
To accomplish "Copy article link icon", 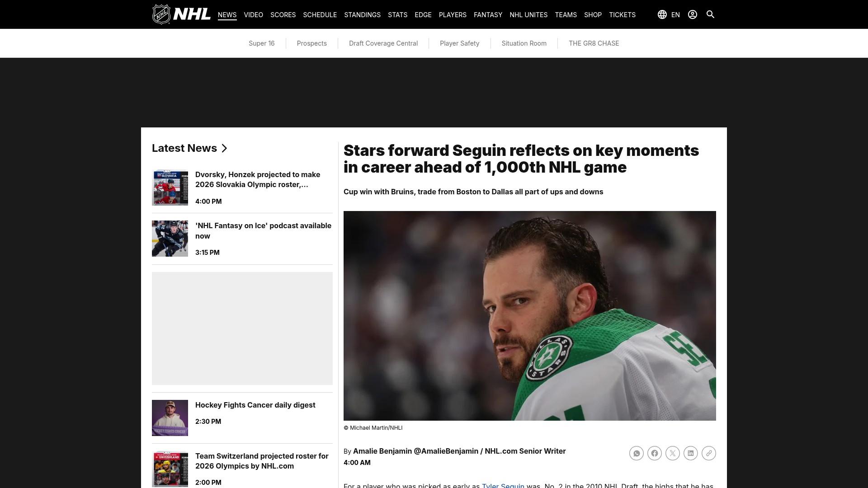I will pyautogui.click(x=709, y=453).
